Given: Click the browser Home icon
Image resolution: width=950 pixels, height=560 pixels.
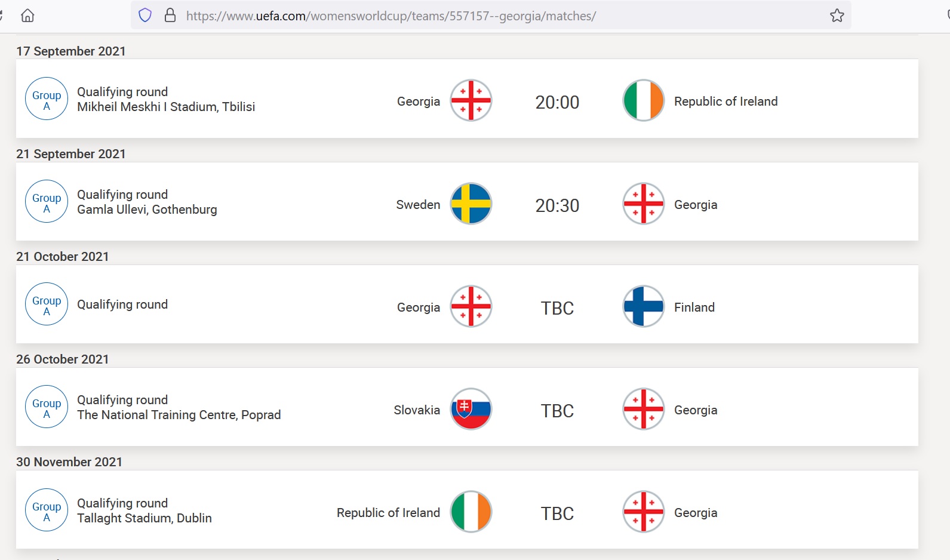Looking at the screenshot, I should (27, 16).
